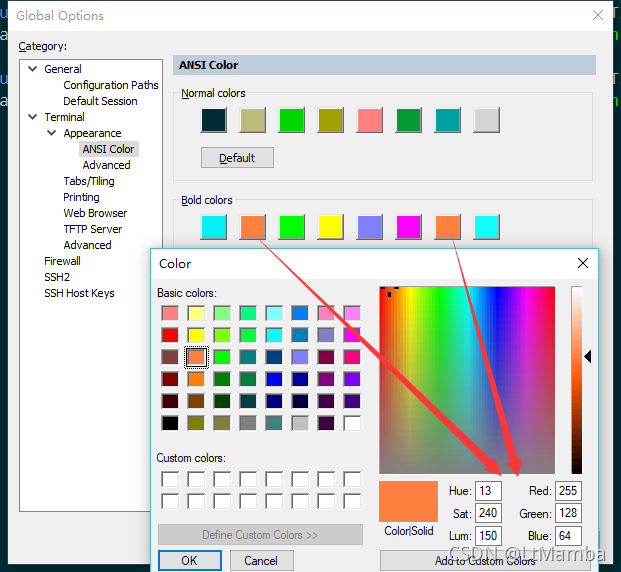
Task: Select bright green bold color swatch
Action: pos(291,227)
